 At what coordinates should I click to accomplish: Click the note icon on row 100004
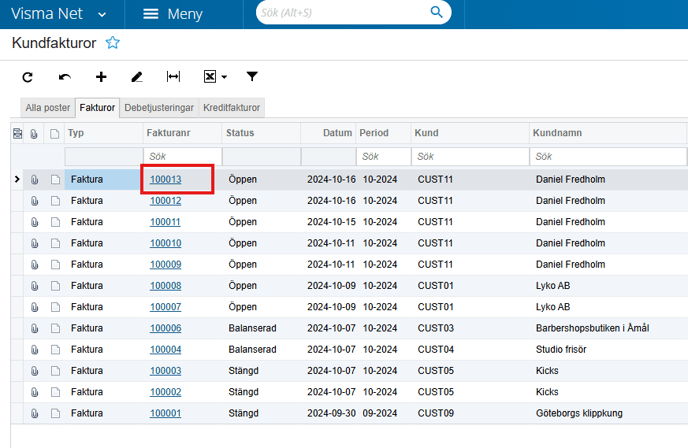click(55, 350)
